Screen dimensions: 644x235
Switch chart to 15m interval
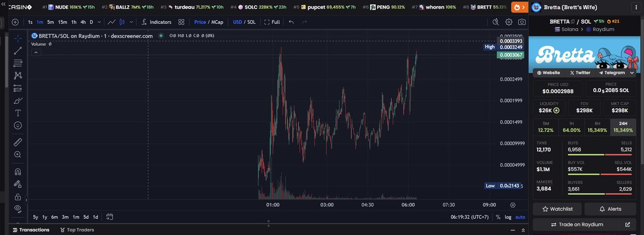[62, 22]
